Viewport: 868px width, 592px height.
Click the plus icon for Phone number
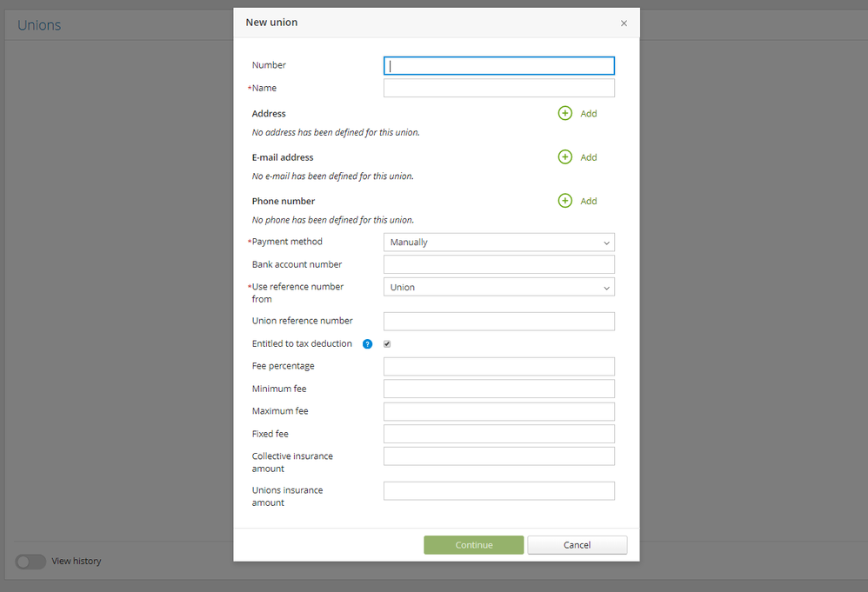point(565,201)
